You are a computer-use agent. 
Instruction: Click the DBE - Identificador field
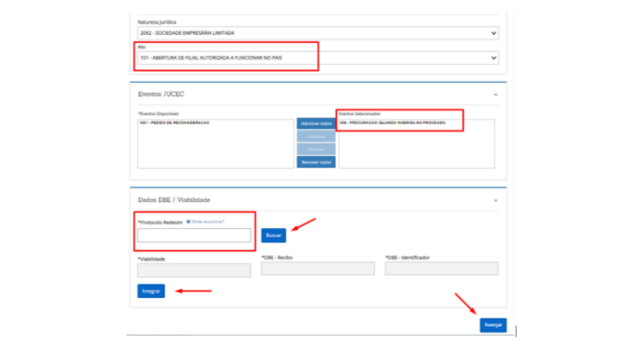[x=441, y=269]
